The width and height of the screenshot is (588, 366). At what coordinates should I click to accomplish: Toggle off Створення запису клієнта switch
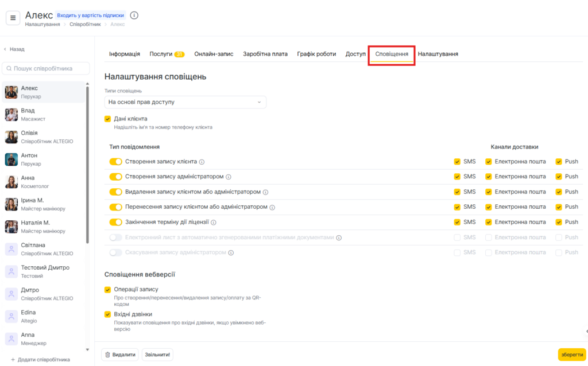click(x=116, y=162)
